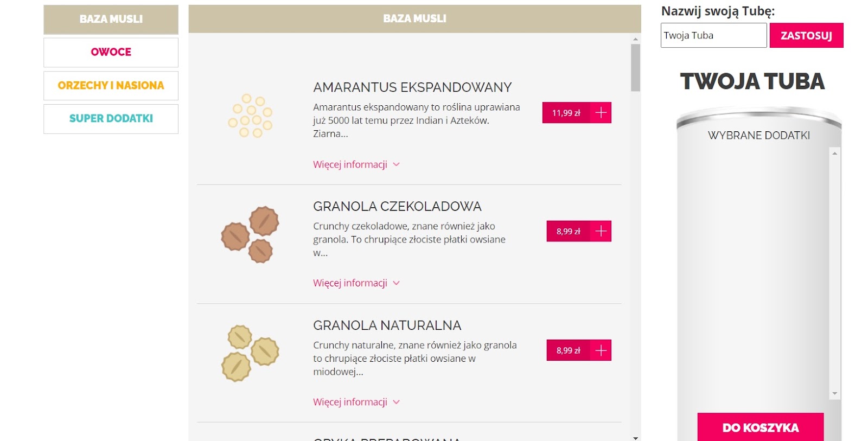Select the SUPER DODATKI category

[111, 119]
